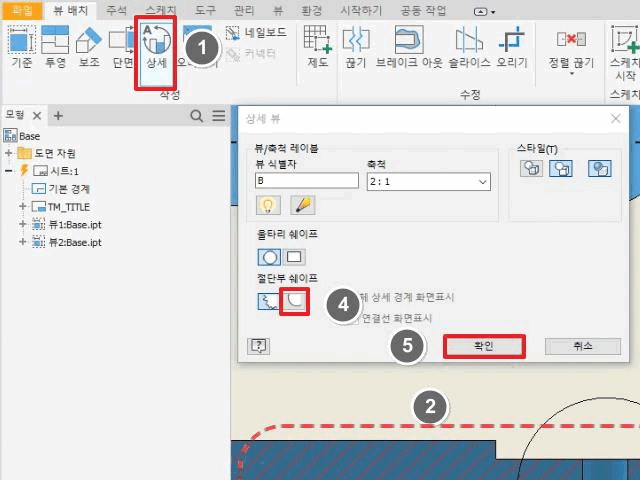Switch to the 뷰 배치 ribbon tab
Image resolution: width=640 pixels, height=480 pixels.
pos(71,10)
